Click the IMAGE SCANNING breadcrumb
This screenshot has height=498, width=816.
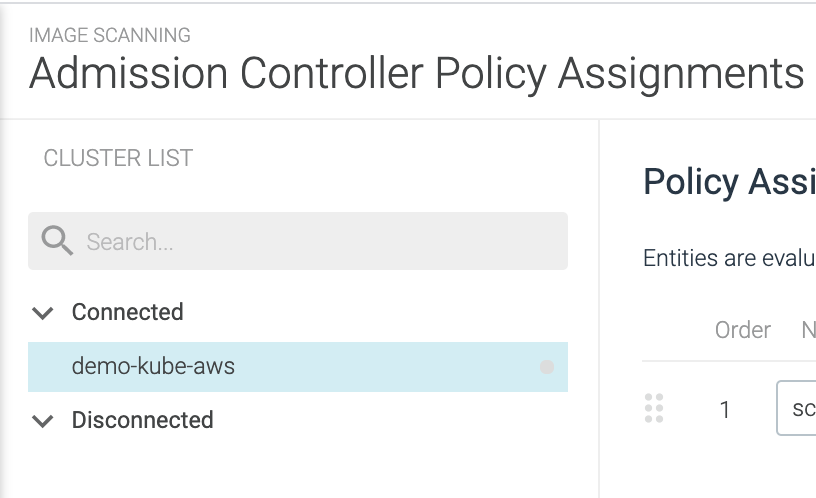110,35
